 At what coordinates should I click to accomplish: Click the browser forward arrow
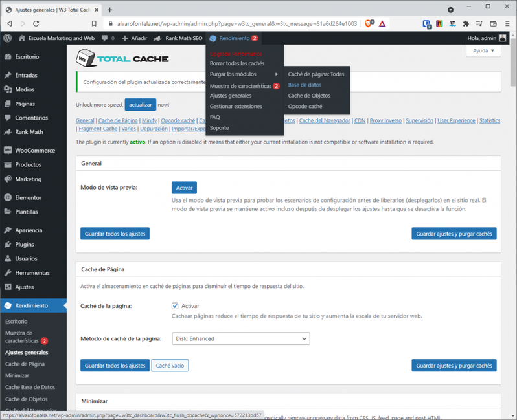[23, 23]
